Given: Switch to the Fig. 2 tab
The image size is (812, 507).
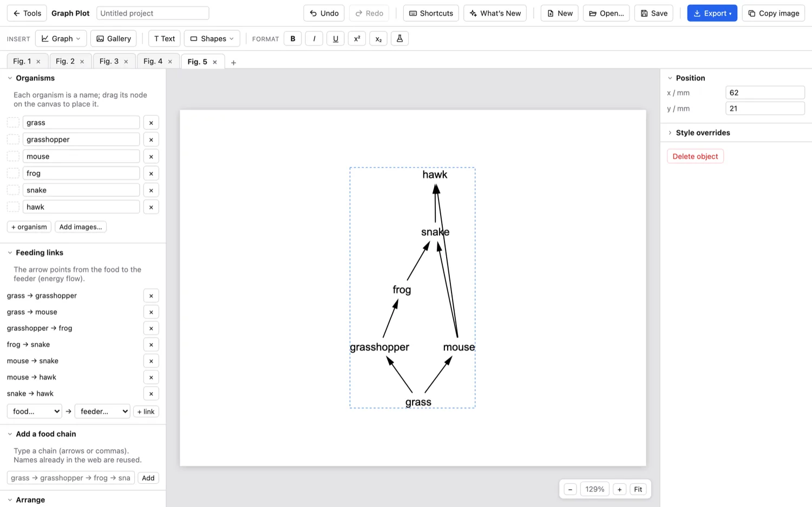Looking at the screenshot, I should (x=65, y=61).
